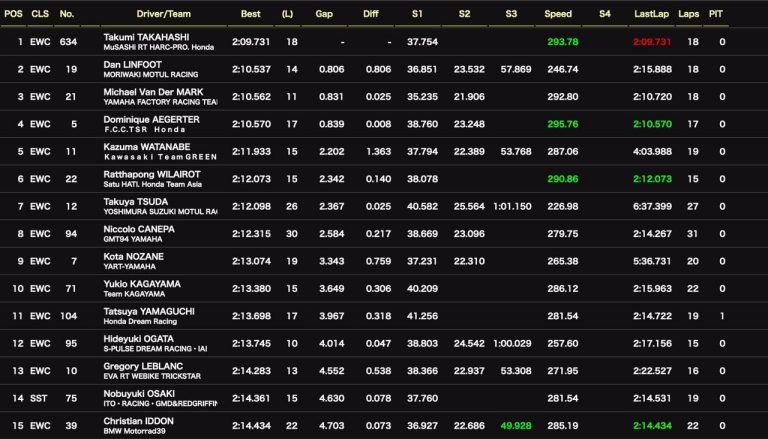Click the green 295.76 speed value
The width and height of the screenshot is (768, 439).
[x=563, y=124]
